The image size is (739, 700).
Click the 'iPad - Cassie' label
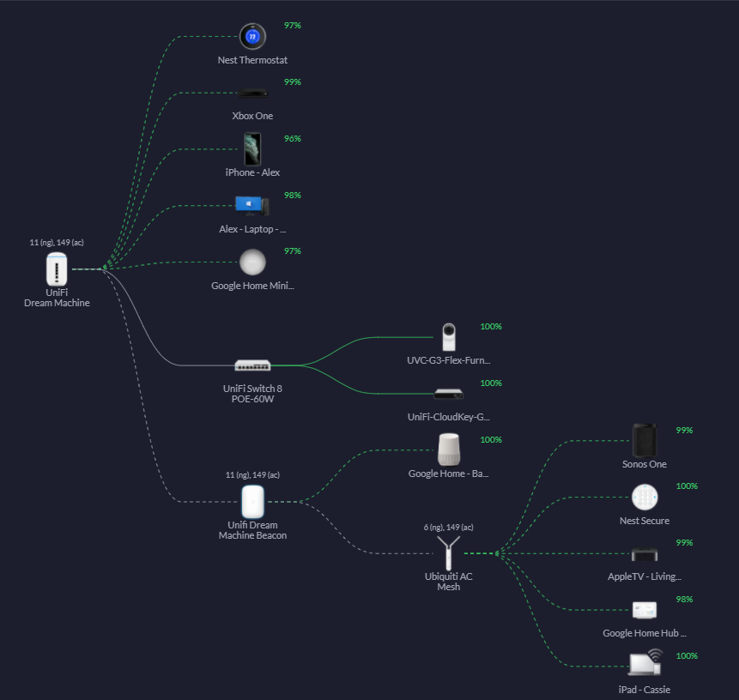click(645, 690)
